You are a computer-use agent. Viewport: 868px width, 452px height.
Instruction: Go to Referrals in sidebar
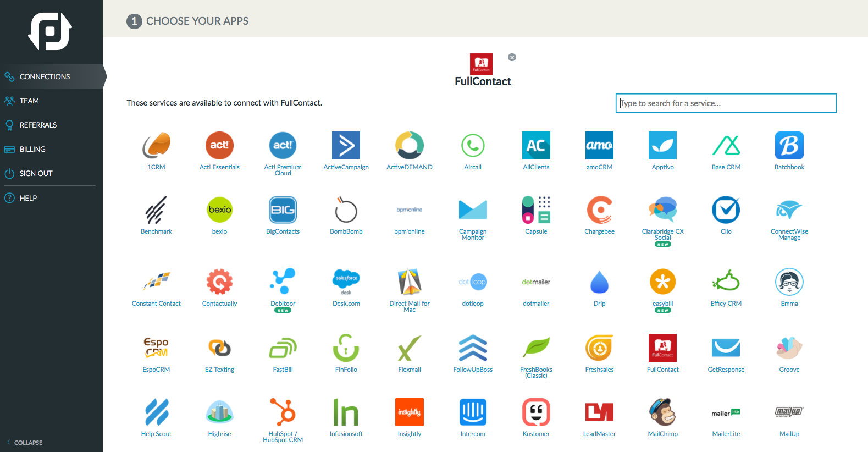tap(52, 125)
